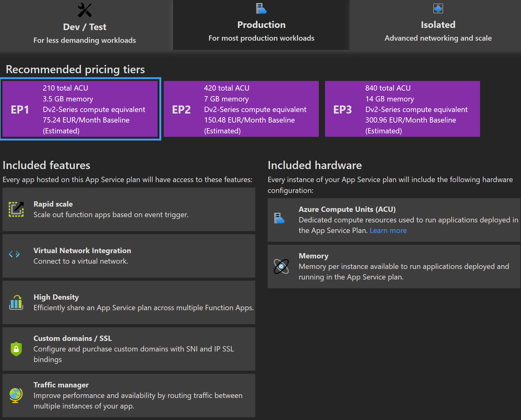
Task: Click the 75.24 EUR/Month Baseline text
Action: (x=86, y=120)
